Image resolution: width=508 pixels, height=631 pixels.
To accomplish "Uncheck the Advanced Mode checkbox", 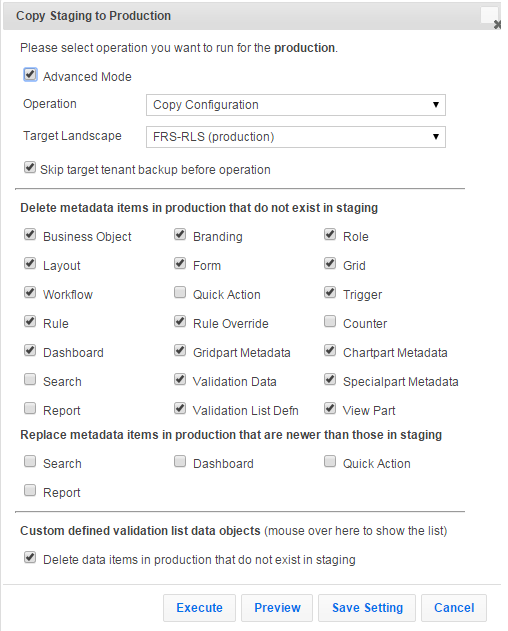I will pos(30,74).
